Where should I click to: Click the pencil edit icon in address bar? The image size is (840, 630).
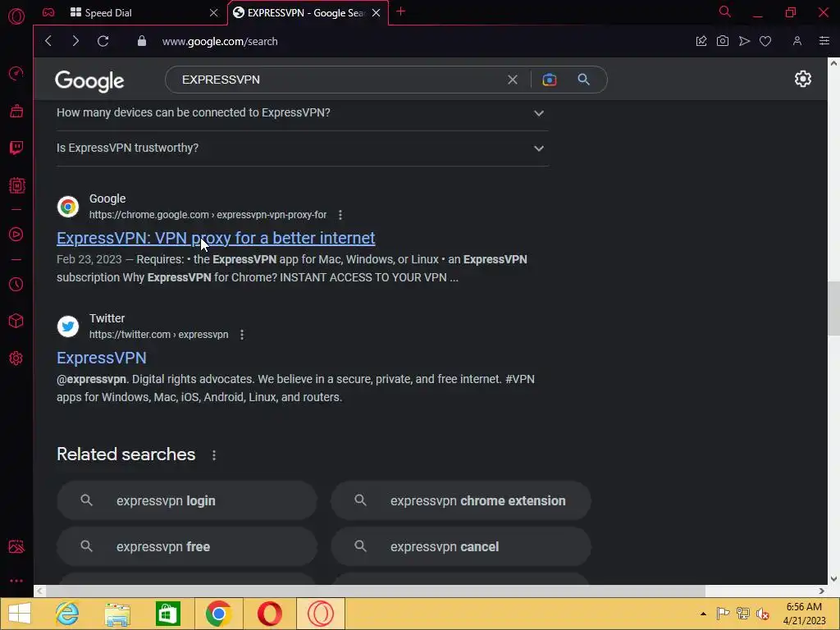pos(701,41)
